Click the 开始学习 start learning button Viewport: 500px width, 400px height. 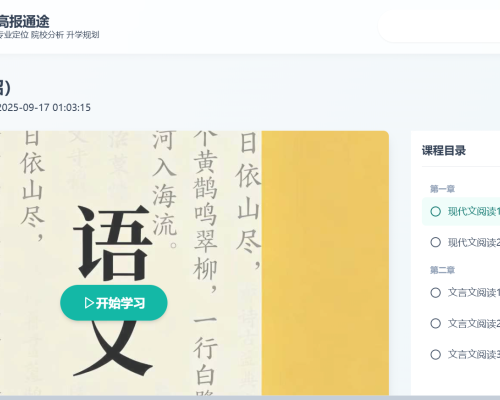click(x=114, y=303)
